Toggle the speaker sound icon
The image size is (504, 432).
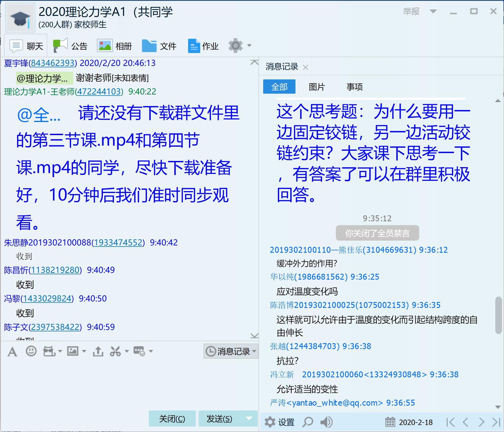pos(326,422)
